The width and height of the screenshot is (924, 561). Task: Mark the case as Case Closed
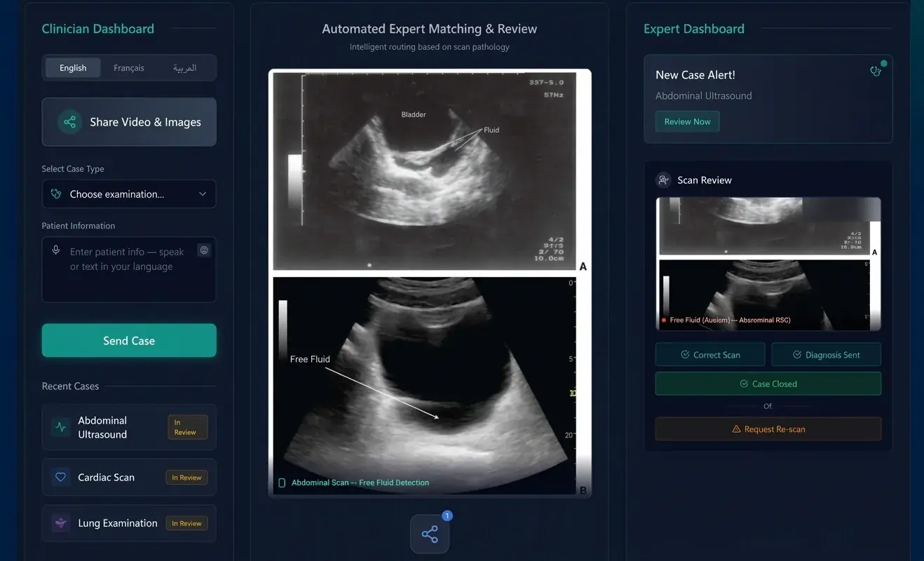(x=768, y=384)
